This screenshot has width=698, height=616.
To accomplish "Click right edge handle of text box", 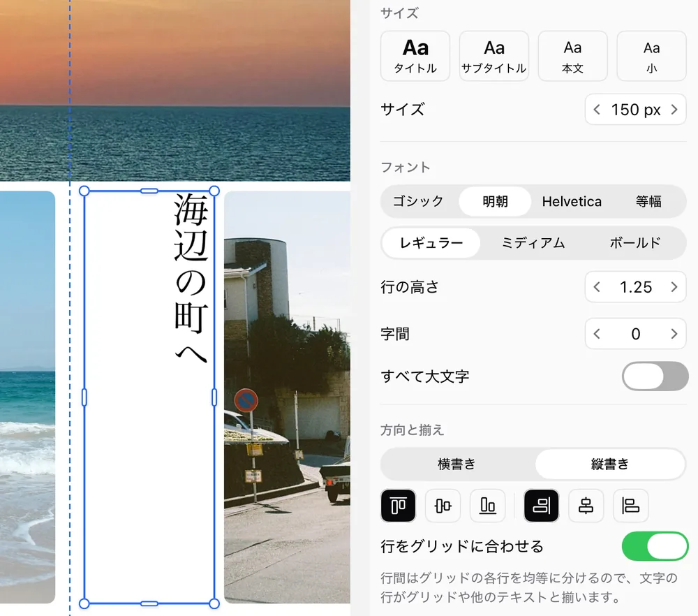I will coord(214,397).
